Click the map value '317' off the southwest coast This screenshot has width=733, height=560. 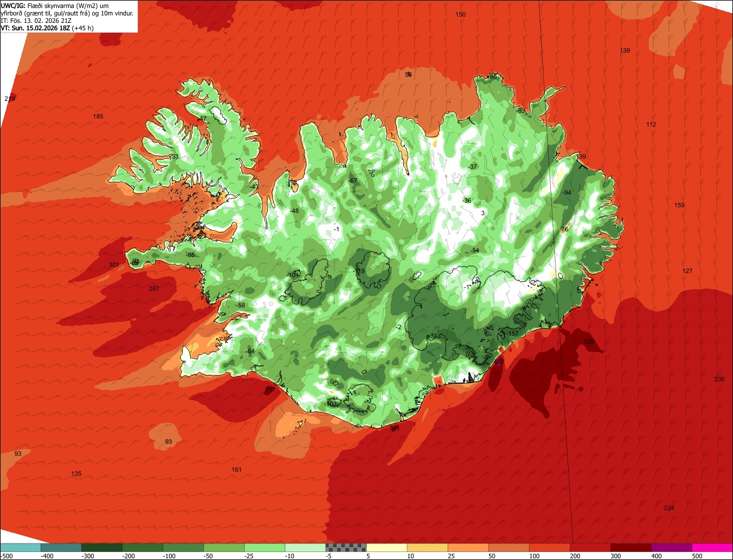270,389
